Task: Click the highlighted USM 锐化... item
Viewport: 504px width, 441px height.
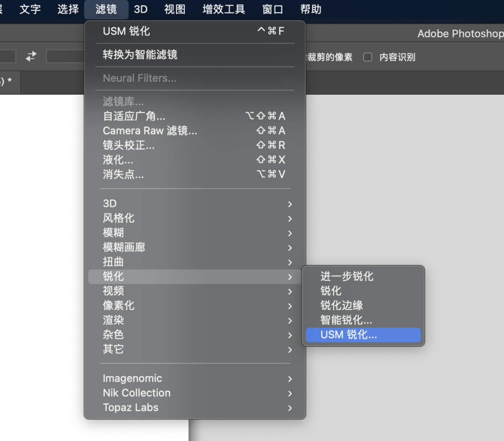Action: pyautogui.click(x=363, y=335)
